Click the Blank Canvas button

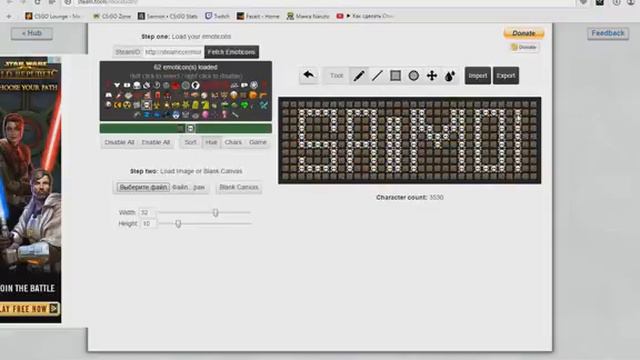click(239, 187)
